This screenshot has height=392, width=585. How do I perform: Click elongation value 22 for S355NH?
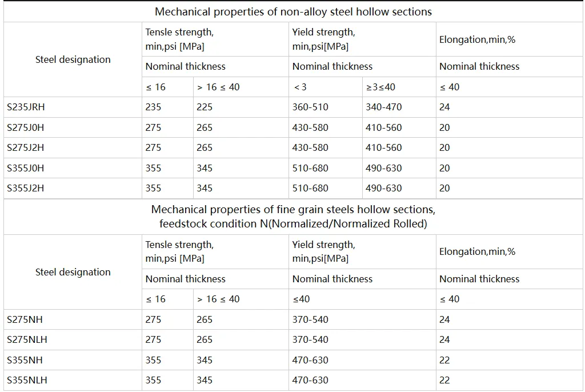coord(444,360)
